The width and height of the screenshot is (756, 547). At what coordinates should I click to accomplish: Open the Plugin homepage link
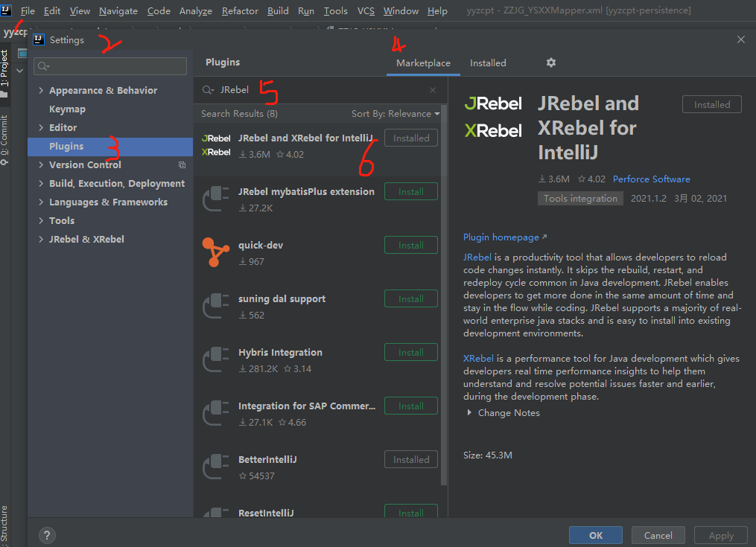click(x=501, y=237)
